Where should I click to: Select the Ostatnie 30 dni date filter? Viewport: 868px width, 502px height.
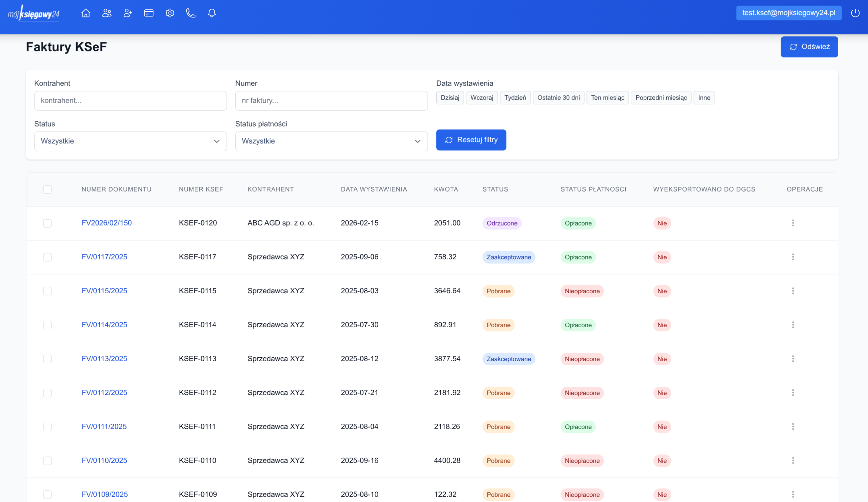[558, 98]
